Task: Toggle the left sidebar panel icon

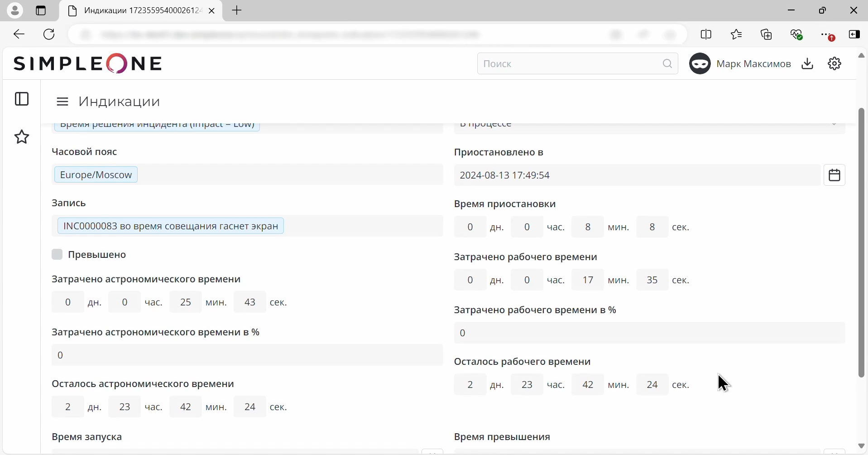Action: [x=22, y=99]
